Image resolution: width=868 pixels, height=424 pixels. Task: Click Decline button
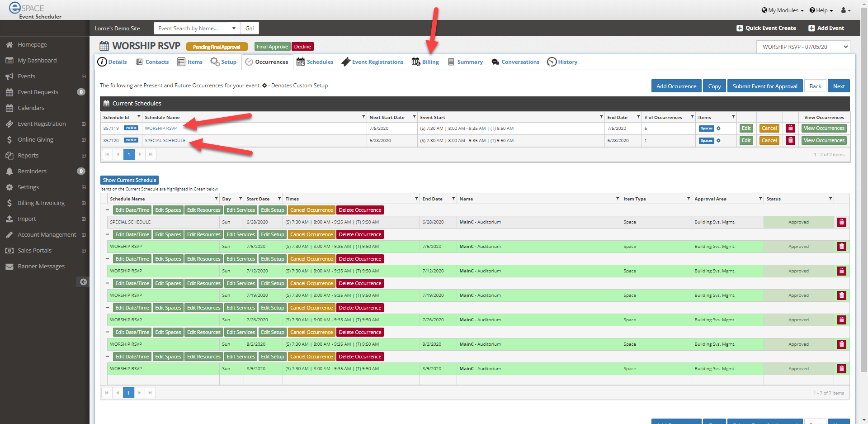pos(302,47)
